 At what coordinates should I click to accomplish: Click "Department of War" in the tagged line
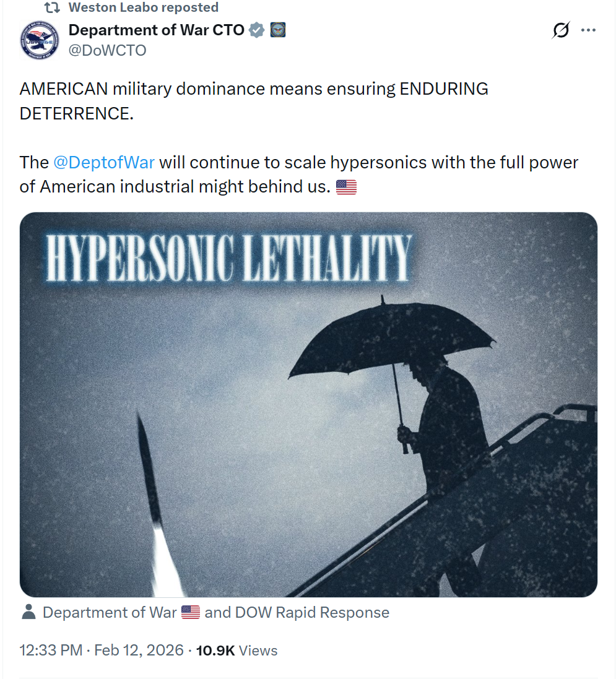click(110, 613)
